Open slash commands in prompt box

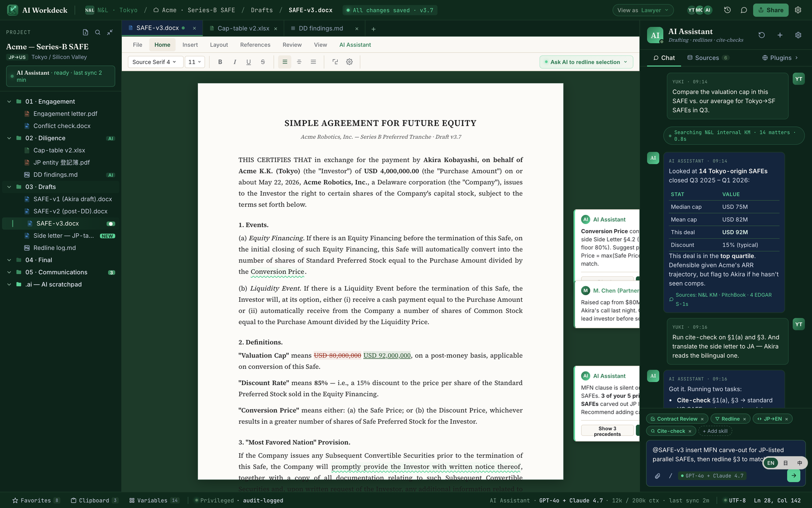point(670,476)
